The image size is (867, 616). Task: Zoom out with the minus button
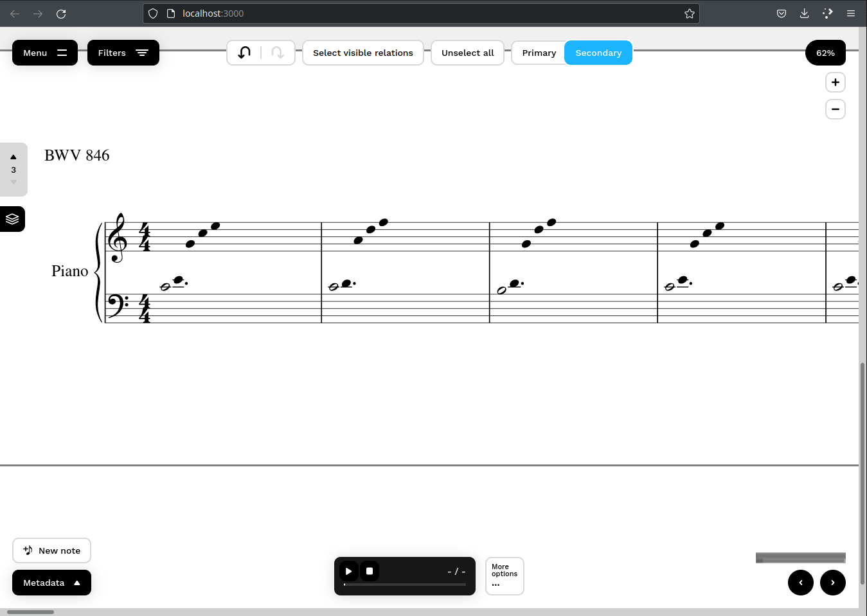(x=836, y=109)
